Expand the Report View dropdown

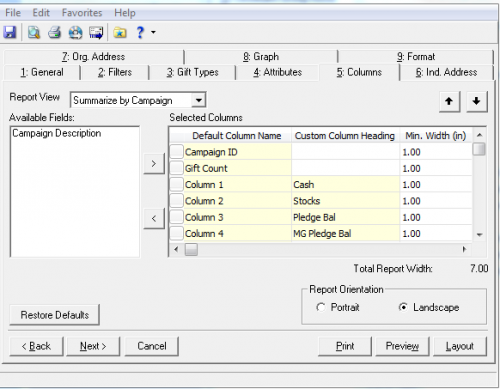point(199,100)
